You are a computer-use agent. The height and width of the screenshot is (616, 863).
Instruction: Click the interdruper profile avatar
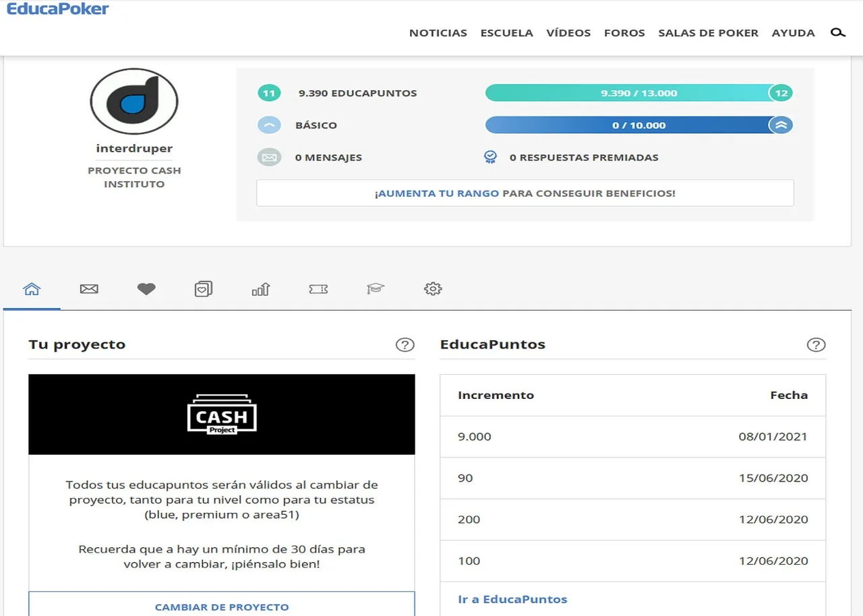pyautogui.click(x=134, y=102)
